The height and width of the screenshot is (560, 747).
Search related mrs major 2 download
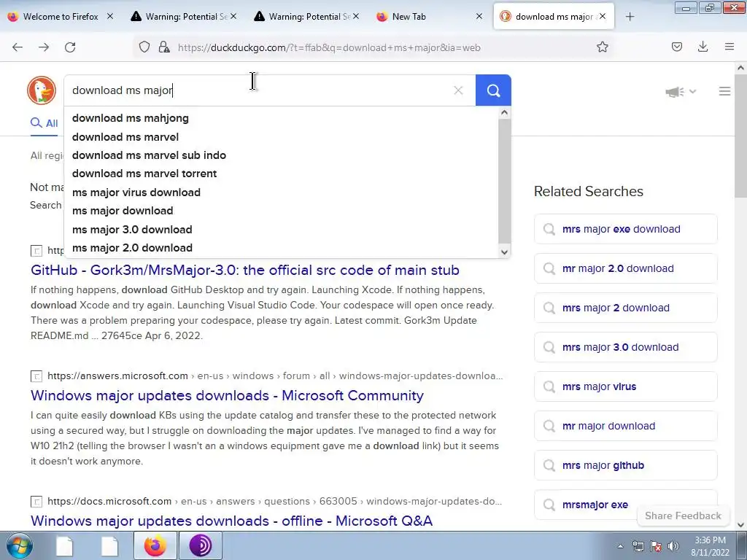coord(625,308)
